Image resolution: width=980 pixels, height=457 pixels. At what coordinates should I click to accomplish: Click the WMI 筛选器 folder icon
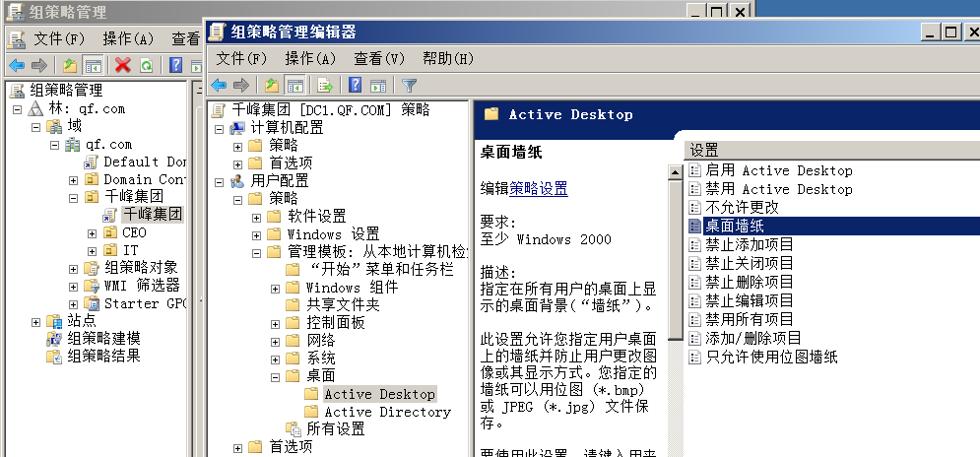click(92, 286)
